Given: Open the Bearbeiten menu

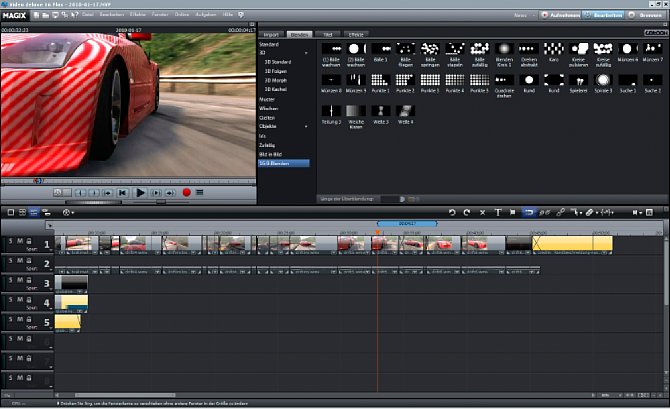Looking at the screenshot, I should click(x=112, y=15).
